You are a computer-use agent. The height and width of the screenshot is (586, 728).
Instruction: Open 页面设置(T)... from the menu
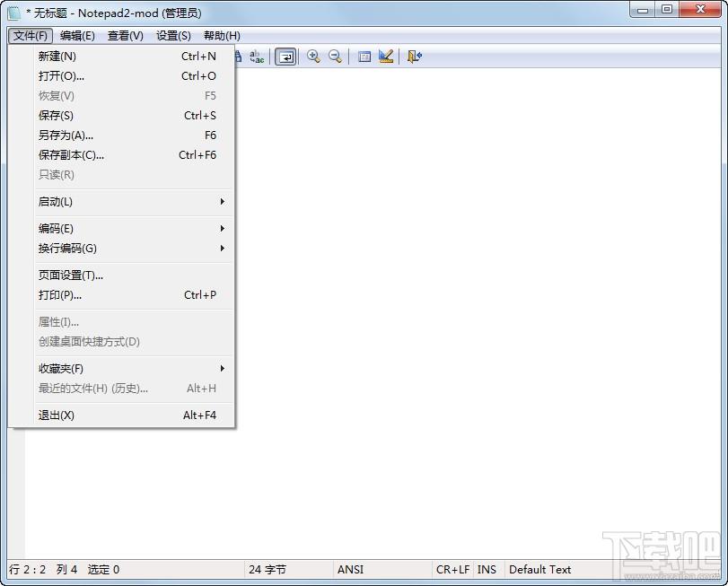click(122, 276)
